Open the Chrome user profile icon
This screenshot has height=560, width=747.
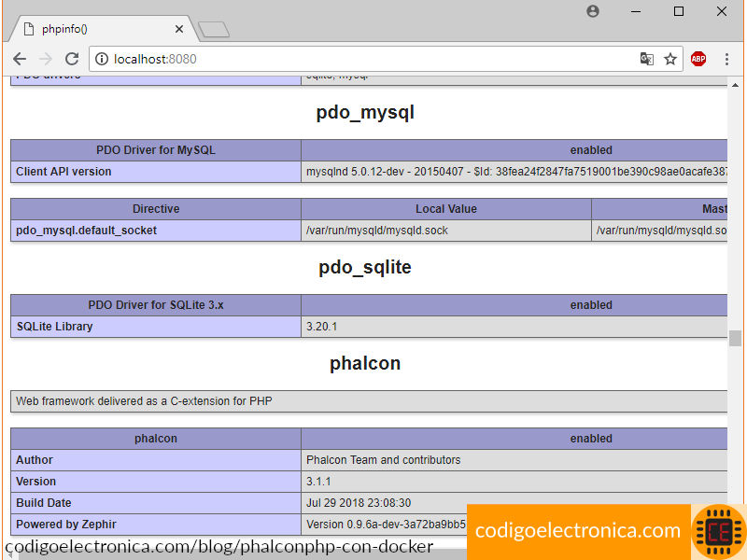(593, 11)
